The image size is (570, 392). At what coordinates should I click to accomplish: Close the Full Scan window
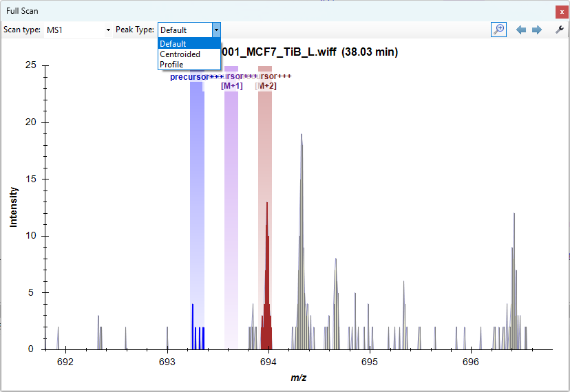pos(562,12)
